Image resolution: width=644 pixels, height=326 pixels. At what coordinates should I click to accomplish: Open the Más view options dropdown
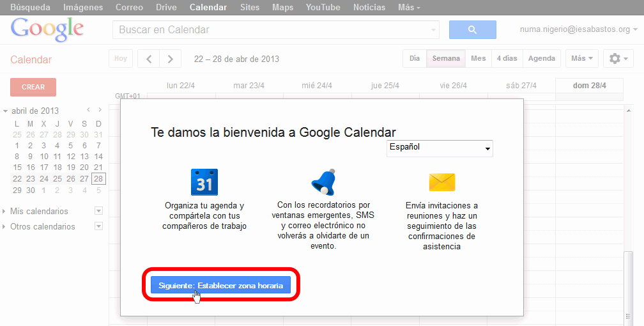point(582,58)
